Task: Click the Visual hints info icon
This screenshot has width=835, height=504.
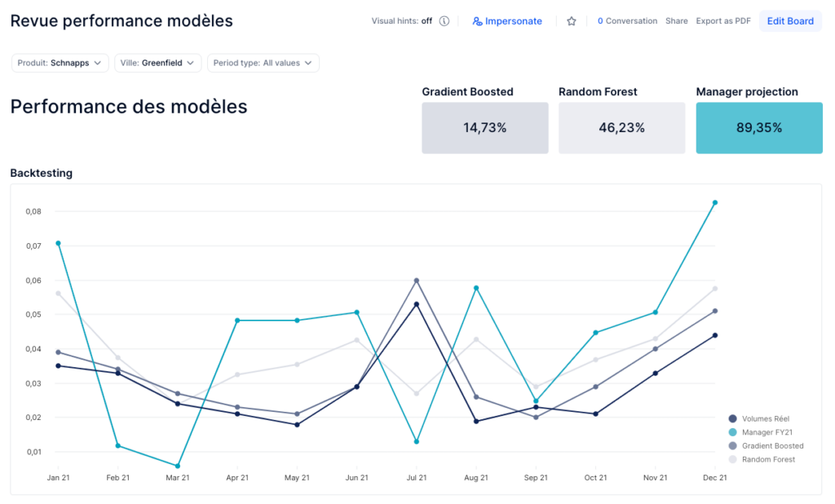Action: [444, 21]
